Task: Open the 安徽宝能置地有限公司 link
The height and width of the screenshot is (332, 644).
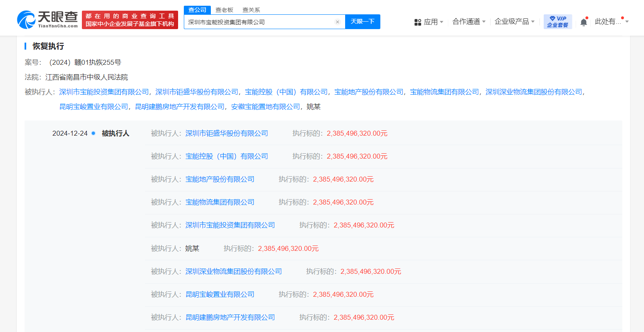Action: coord(266,107)
